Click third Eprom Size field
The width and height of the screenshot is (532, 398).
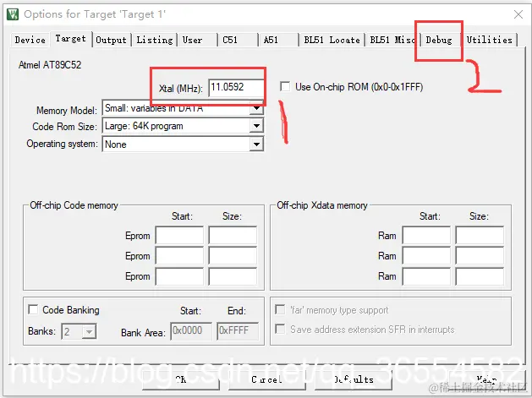pos(233,276)
